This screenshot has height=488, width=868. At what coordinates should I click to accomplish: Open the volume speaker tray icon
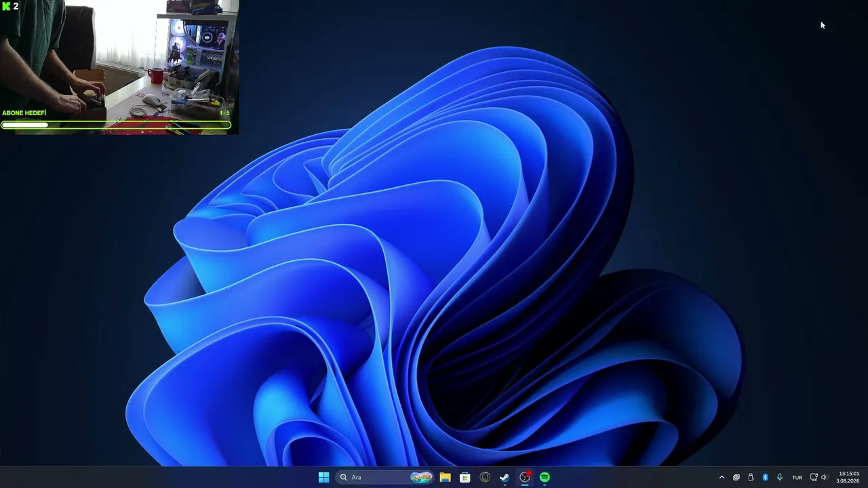tap(825, 477)
